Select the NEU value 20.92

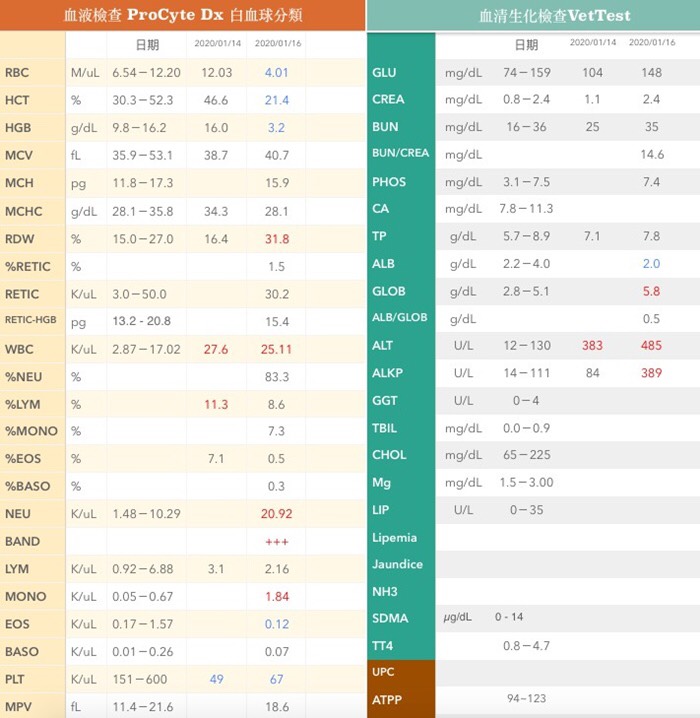276,514
